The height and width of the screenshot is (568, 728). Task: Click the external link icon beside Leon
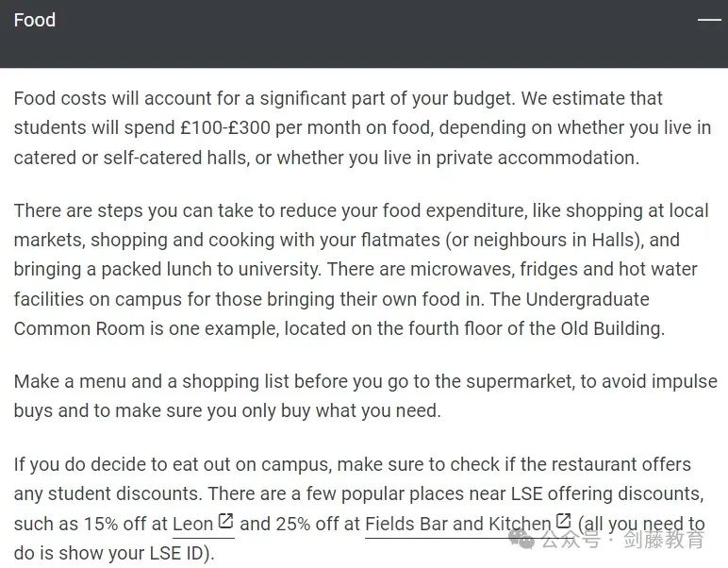coord(225,521)
